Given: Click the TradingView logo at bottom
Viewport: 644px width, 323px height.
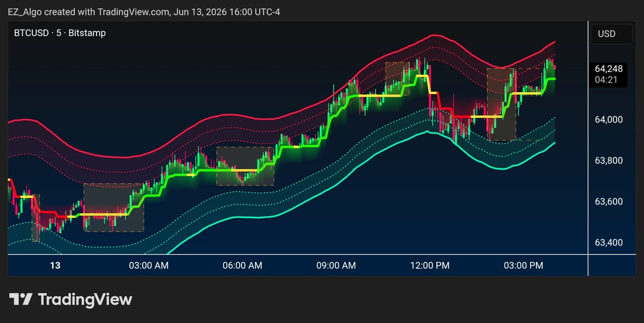Looking at the screenshot, I should [x=70, y=299].
